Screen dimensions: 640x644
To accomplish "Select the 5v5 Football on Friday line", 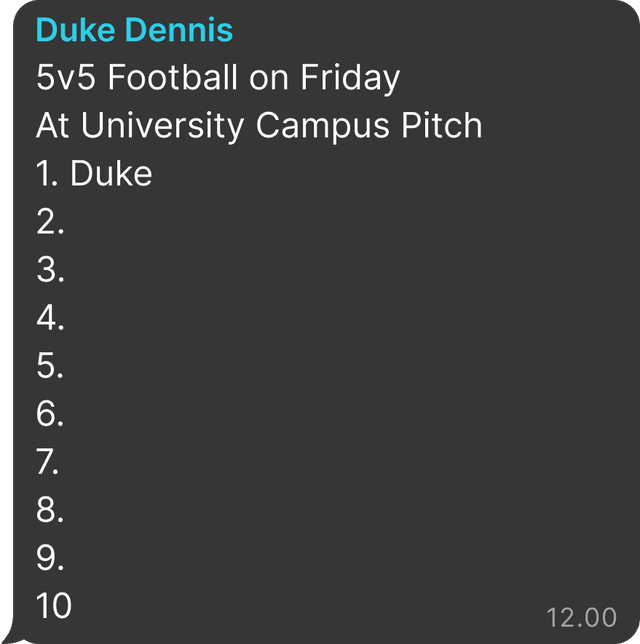I will (x=218, y=78).
